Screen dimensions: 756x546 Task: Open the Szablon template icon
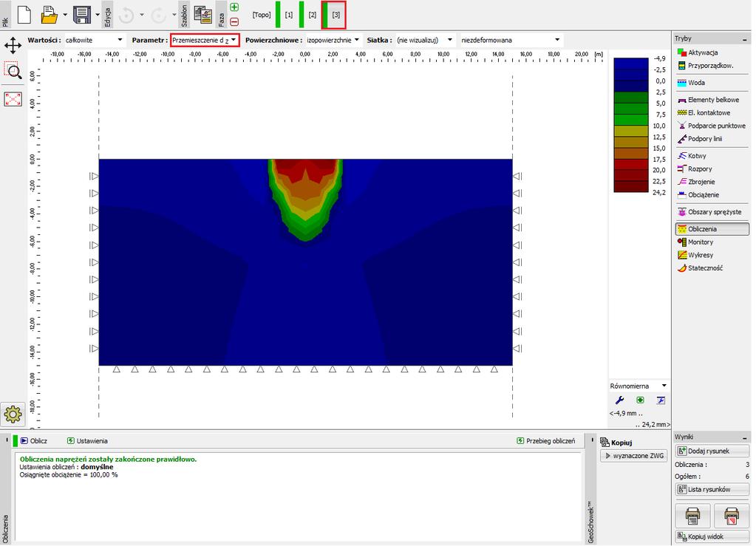click(x=203, y=15)
